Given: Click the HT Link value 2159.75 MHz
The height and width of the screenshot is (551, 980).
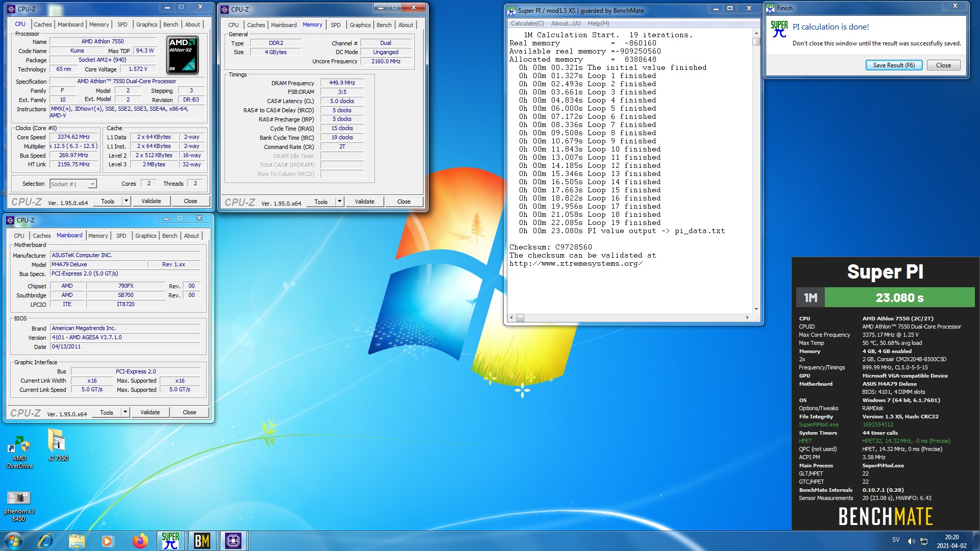Looking at the screenshot, I should pyautogui.click(x=73, y=165).
